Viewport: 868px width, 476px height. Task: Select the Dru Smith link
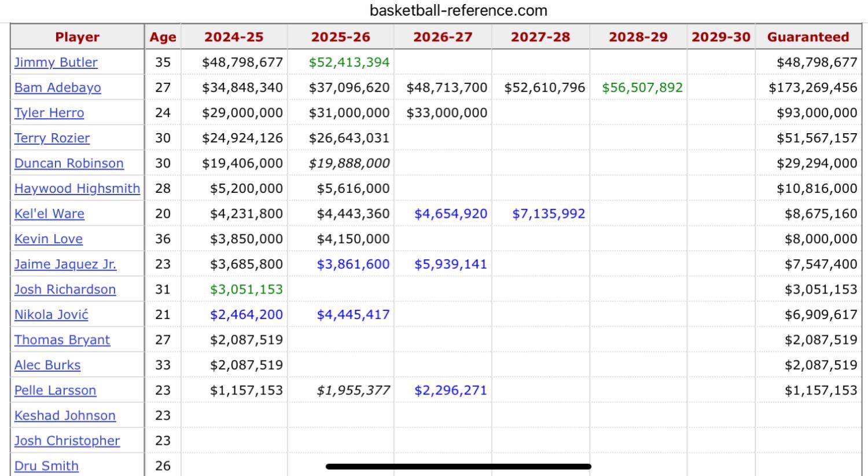tap(46, 466)
